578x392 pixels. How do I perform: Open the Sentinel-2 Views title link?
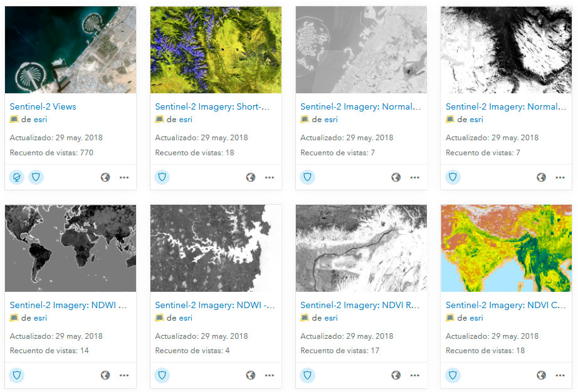(43, 106)
